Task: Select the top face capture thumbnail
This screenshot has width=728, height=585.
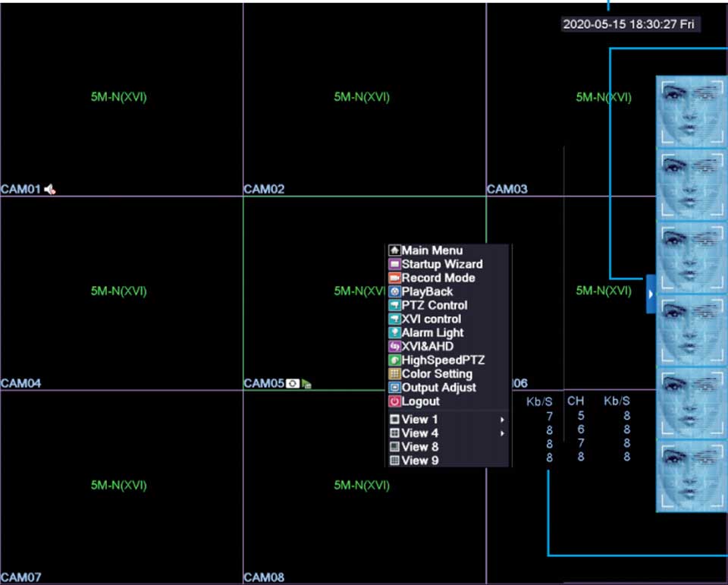Action: click(x=690, y=110)
